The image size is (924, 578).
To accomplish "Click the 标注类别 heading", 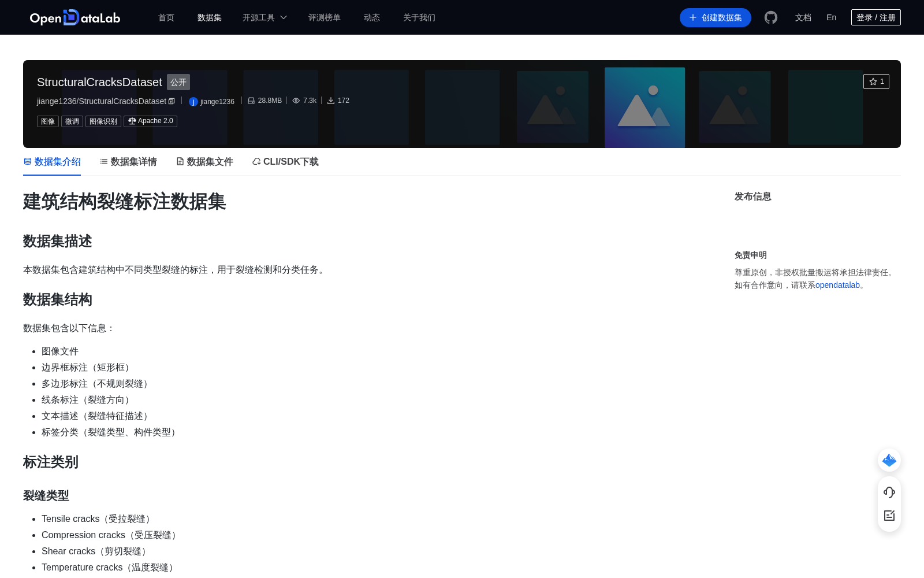I will (x=51, y=462).
